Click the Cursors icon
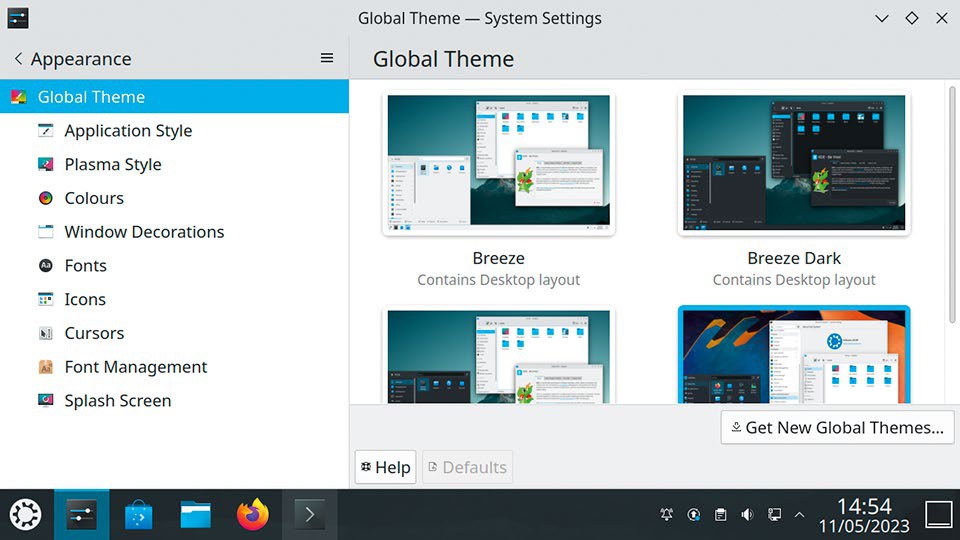This screenshot has height=540, width=960. point(46,333)
